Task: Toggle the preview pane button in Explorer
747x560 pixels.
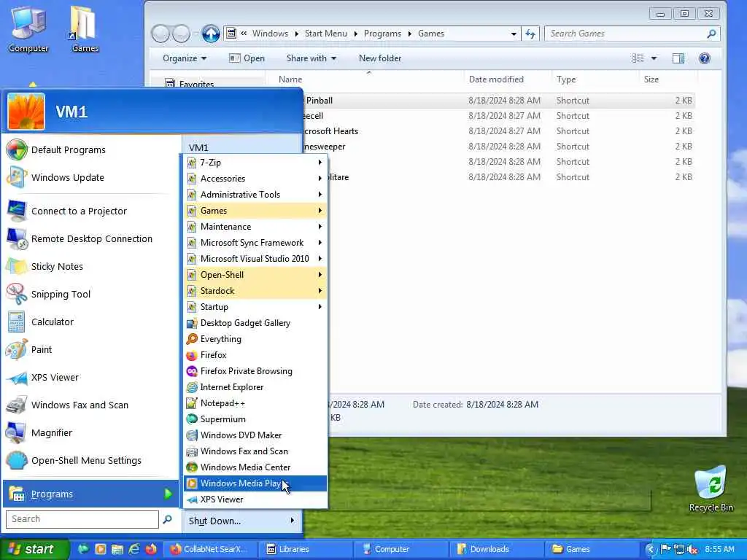Action: pyautogui.click(x=678, y=58)
